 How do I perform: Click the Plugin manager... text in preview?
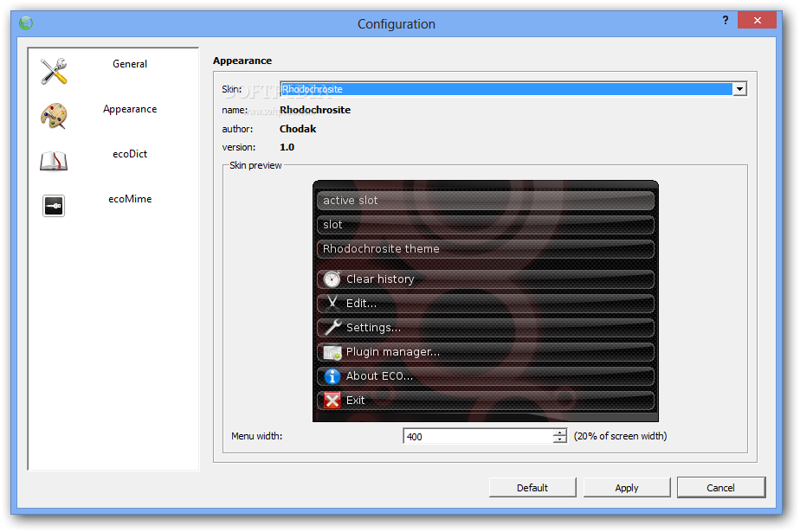click(x=393, y=352)
